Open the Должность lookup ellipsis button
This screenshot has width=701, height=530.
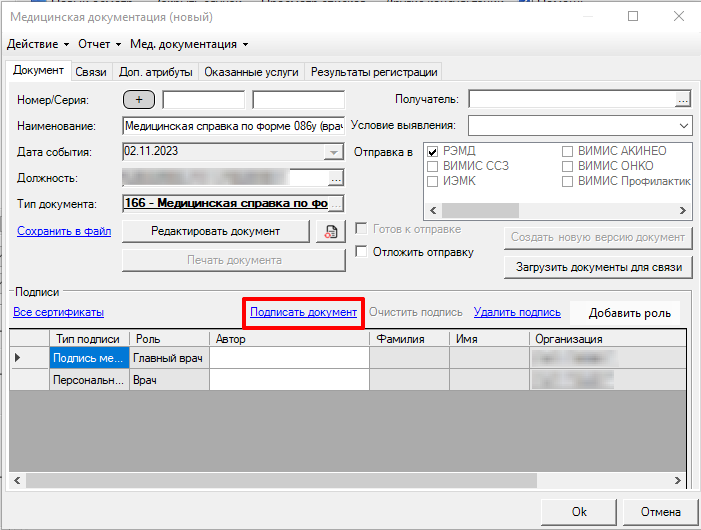coord(336,178)
